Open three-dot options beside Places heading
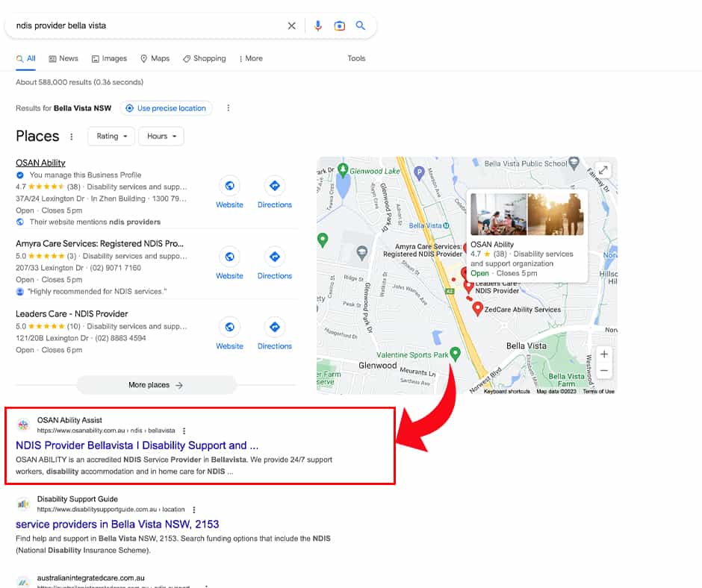 tap(72, 137)
